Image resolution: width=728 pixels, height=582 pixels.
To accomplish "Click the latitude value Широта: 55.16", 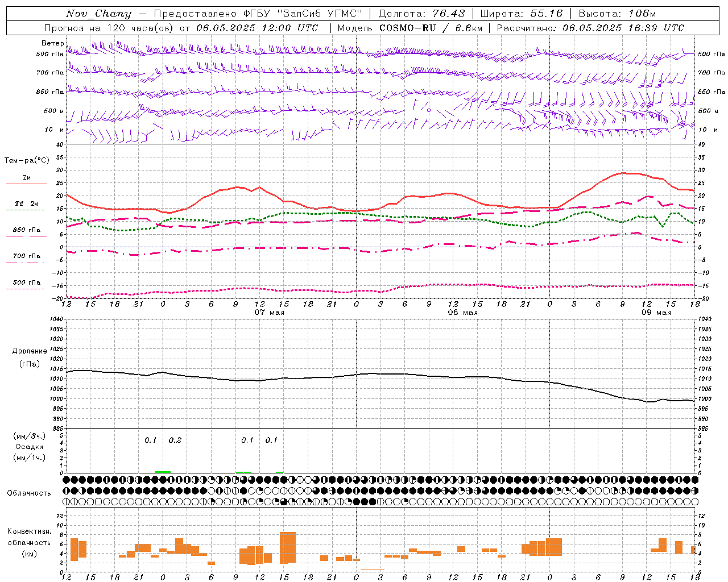I will [521, 14].
